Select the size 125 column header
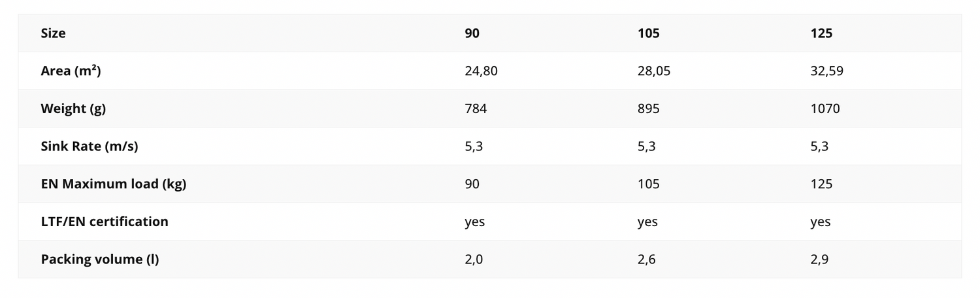This screenshot has width=980, height=298. 821,33
